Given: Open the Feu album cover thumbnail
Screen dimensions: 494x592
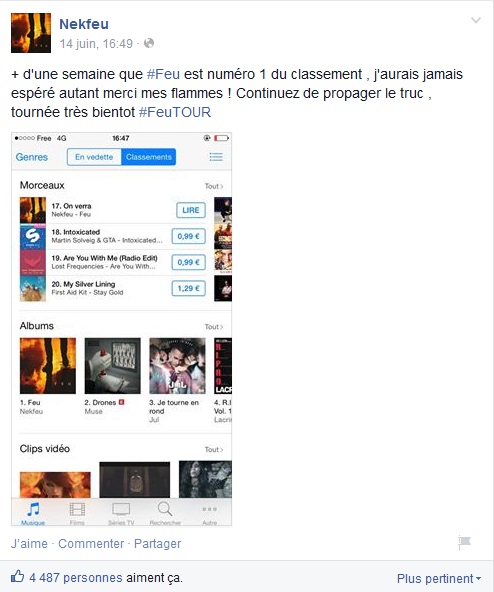Looking at the screenshot, I should click(x=48, y=366).
